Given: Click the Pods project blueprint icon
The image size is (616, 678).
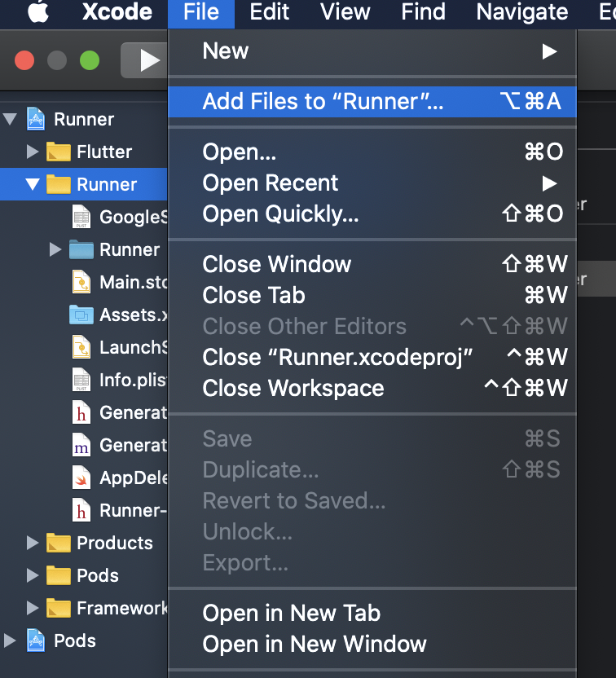Looking at the screenshot, I should click(36, 641).
